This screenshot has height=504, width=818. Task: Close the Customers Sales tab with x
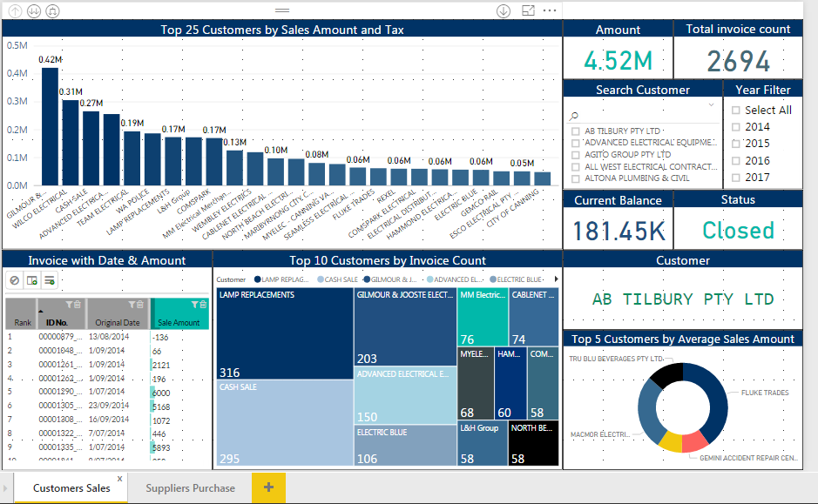click(x=119, y=479)
